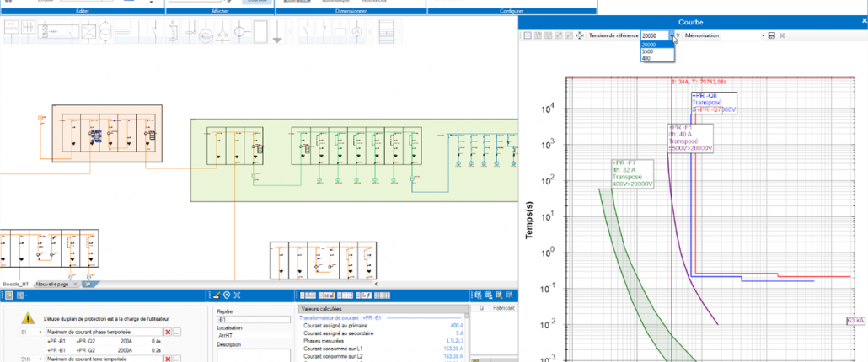Viewport: 868px width, 362px height.
Task: Select the Courant consommé sur L1 row
Action: 383,349
